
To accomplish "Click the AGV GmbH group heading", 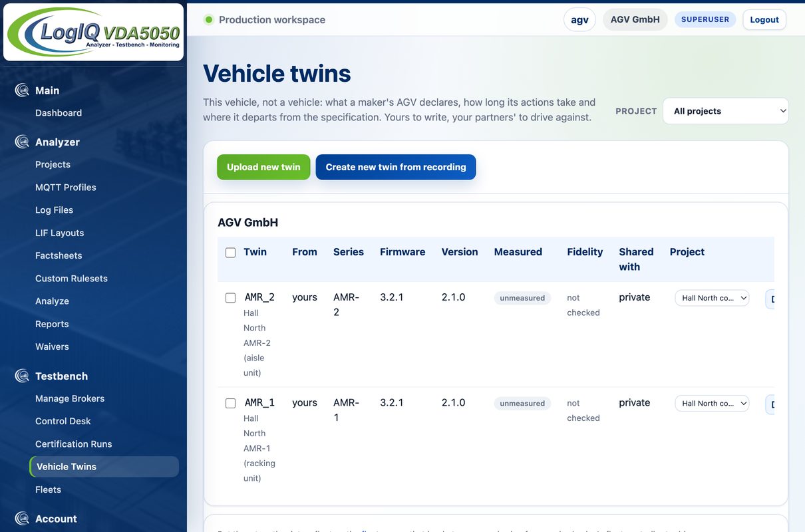I will (x=247, y=223).
